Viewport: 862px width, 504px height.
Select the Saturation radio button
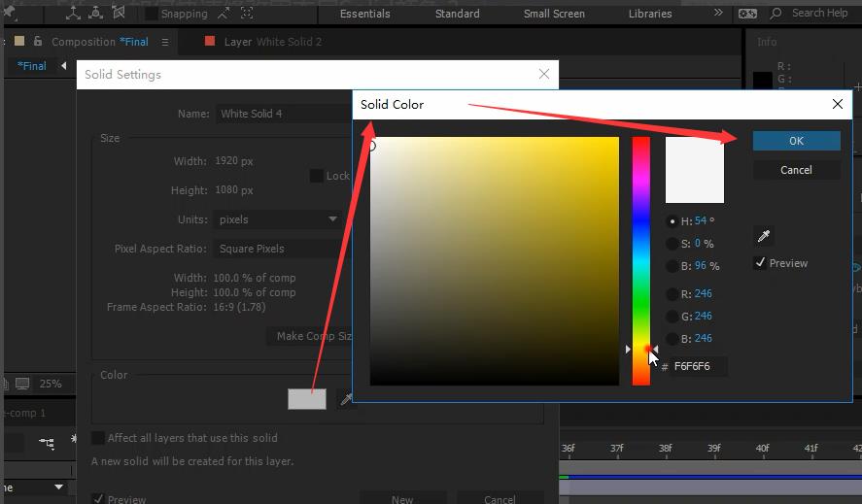[672, 244]
